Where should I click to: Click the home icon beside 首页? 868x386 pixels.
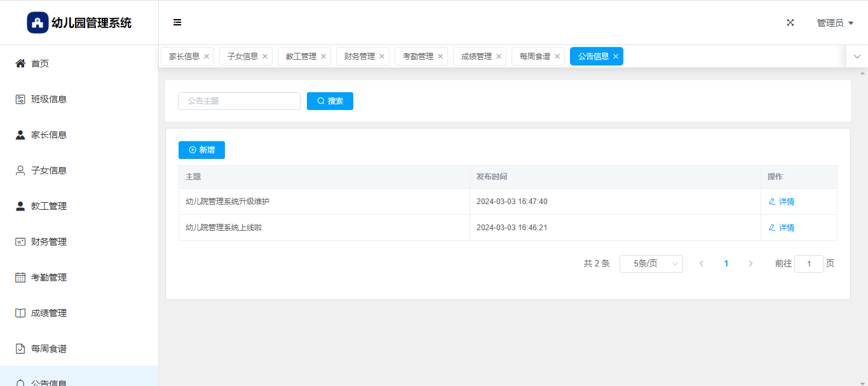[x=20, y=64]
